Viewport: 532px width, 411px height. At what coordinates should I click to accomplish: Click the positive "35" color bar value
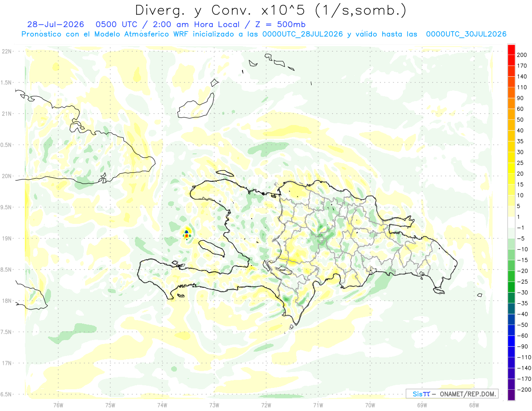[520, 141]
